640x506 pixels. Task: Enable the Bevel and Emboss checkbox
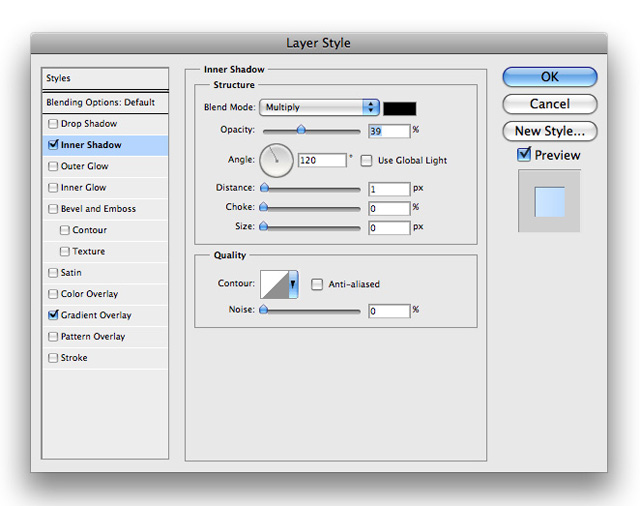pyautogui.click(x=53, y=209)
